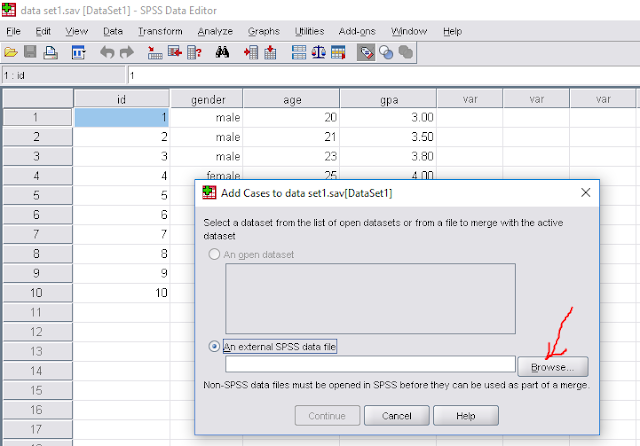Select row 10 header
The image size is (640, 446).
38,293
